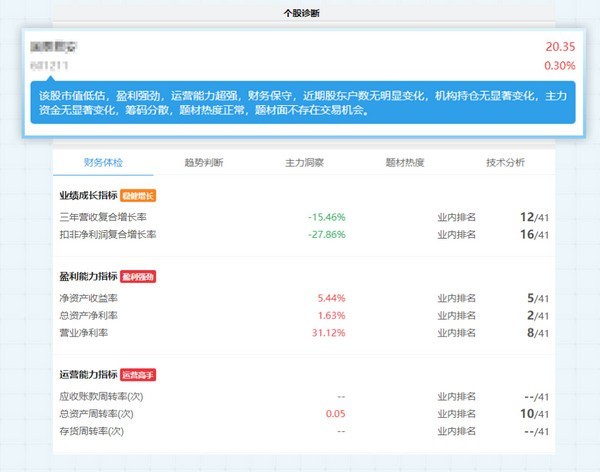This screenshot has height=472, width=600.
Task: Open the 趋势判断 tab
Action: [203, 163]
